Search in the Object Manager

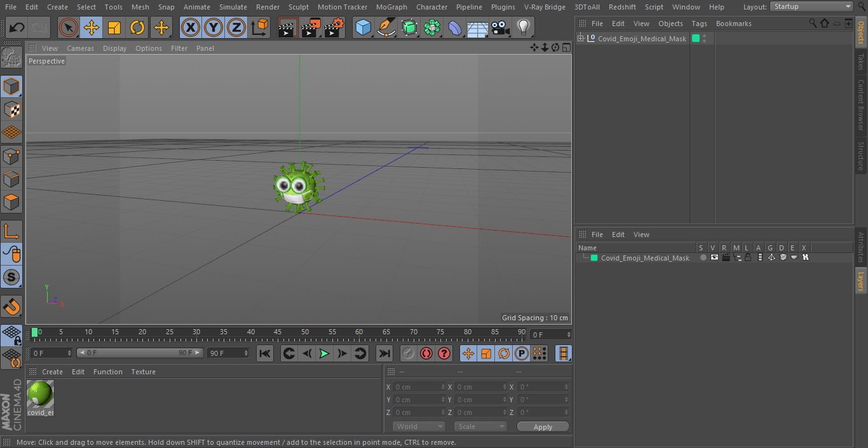coord(813,24)
